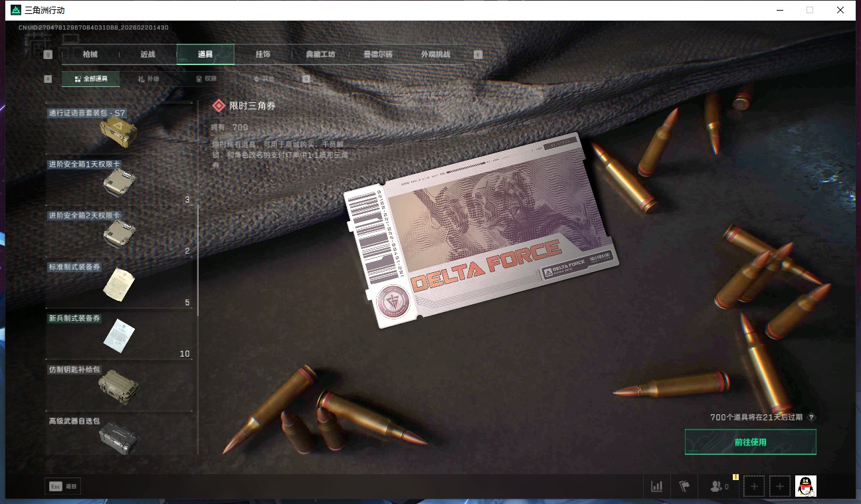Image resolution: width=861 pixels, height=504 pixels.
Task: Click the first empty teammate plus slot
Action: click(x=753, y=487)
